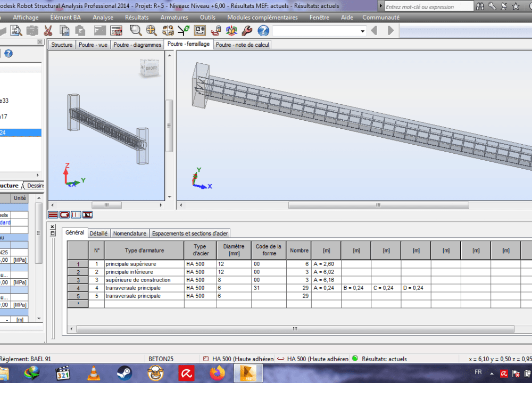
Task: Open the Armatures menu
Action: [174, 17]
